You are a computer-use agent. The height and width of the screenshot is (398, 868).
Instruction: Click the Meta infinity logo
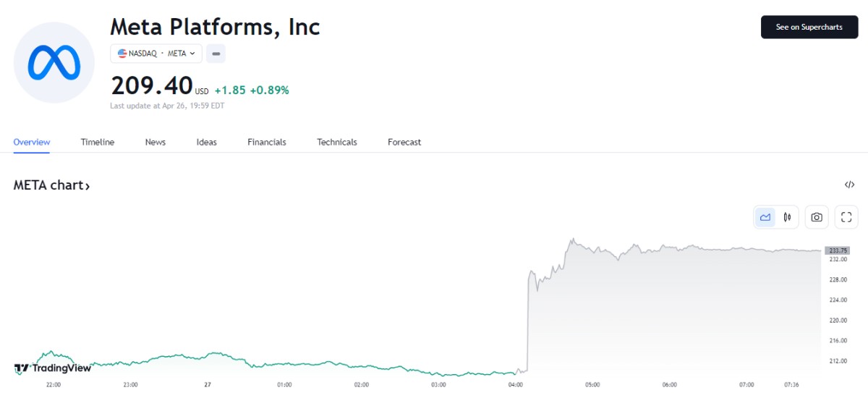[54, 62]
